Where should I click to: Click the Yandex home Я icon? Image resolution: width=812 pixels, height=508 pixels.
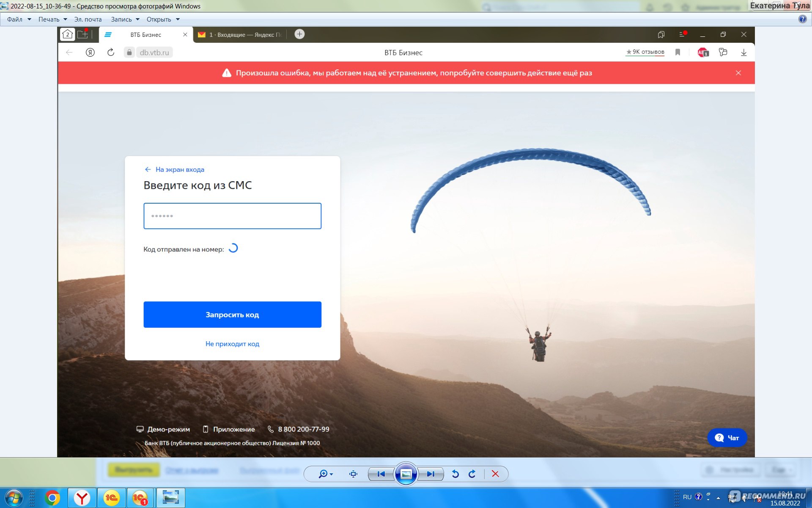[x=90, y=52]
